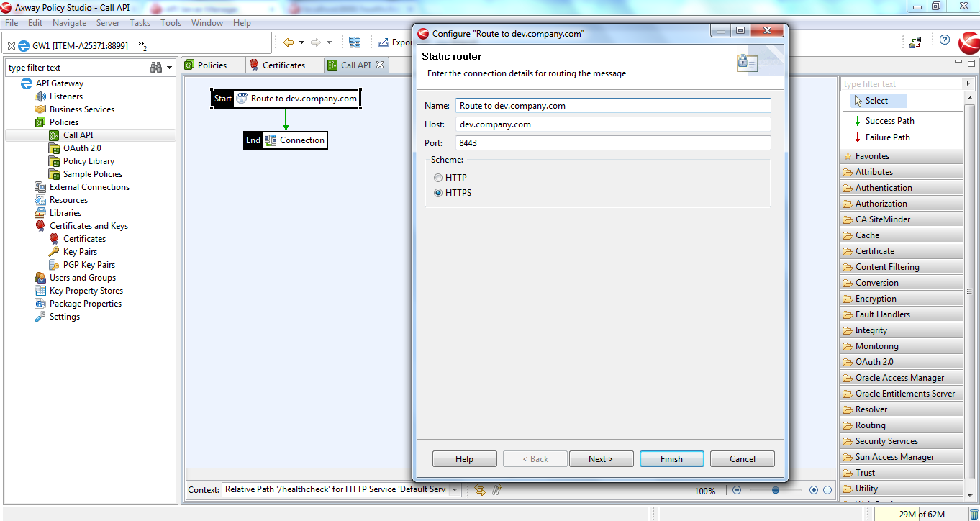Screen dimensions: 980x521
Task: Open the dropdown next to the binoculars icon
Action: (x=170, y=68)
